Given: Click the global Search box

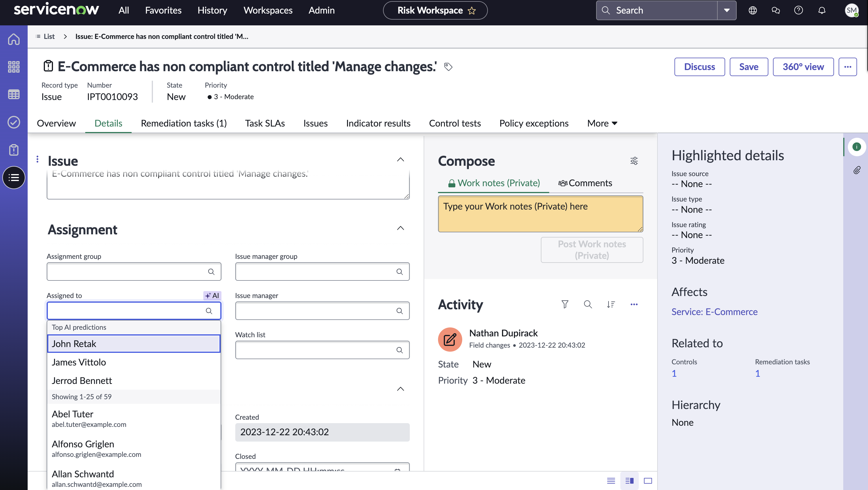Looking at the screenshot, I should [657, 10].
